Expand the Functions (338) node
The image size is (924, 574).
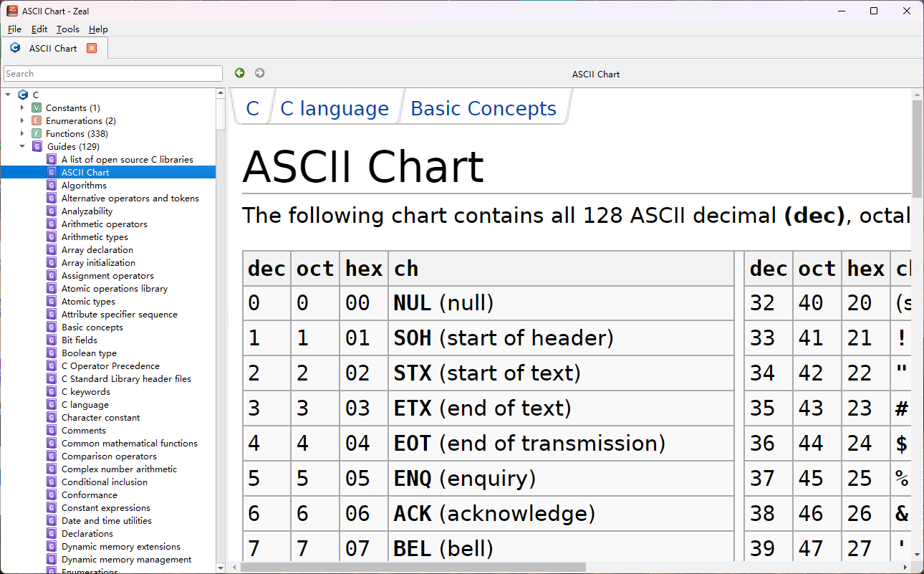22,133
